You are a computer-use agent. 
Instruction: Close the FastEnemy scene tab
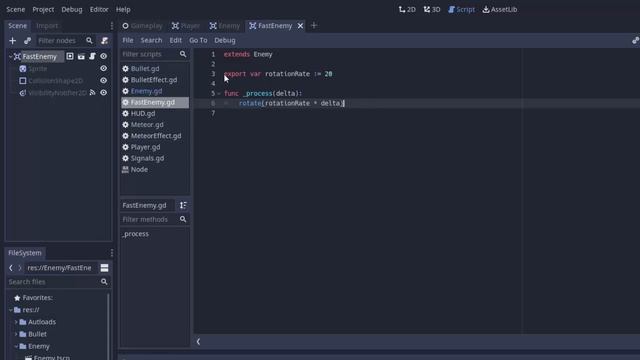[x=300, y=26]
